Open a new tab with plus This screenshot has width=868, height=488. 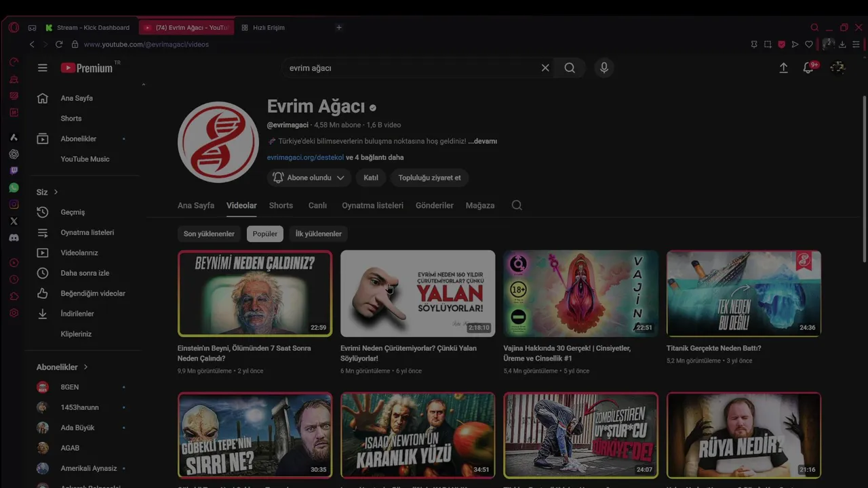(339, 28)
